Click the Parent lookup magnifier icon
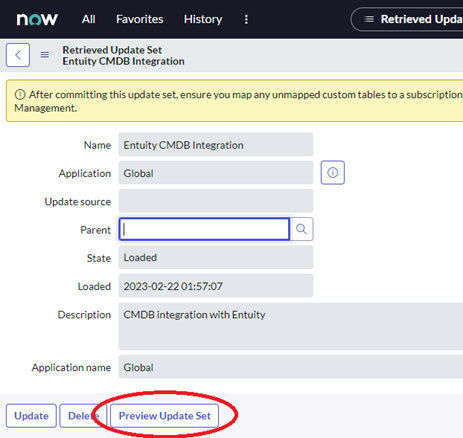Image resolution: width=463 pixels, height=438 pixels. pyautogui.click(x=301, y=229)
